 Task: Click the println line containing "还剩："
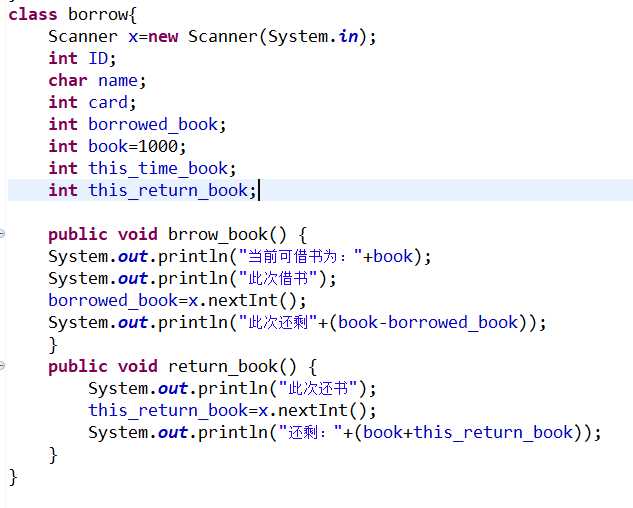345,432
